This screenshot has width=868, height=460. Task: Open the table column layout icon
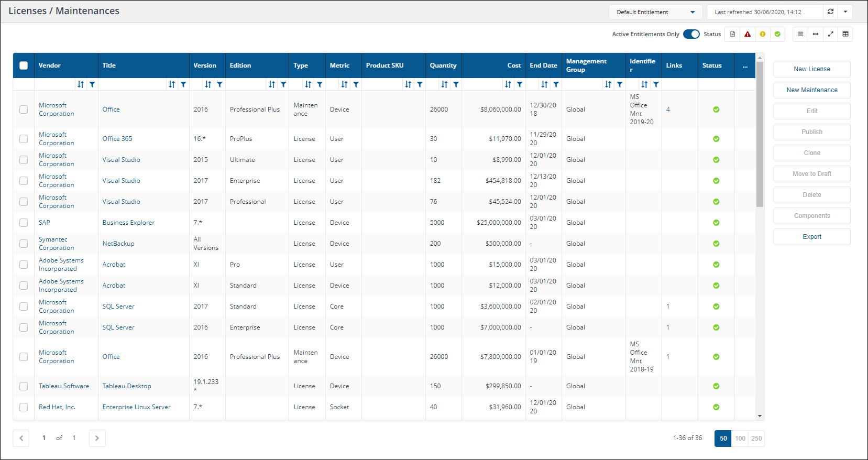[845, 35]
